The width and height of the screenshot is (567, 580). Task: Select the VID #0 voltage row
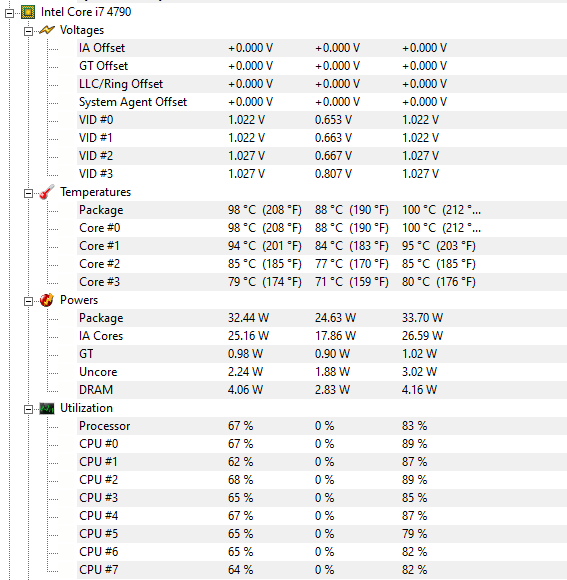[322, 120]
